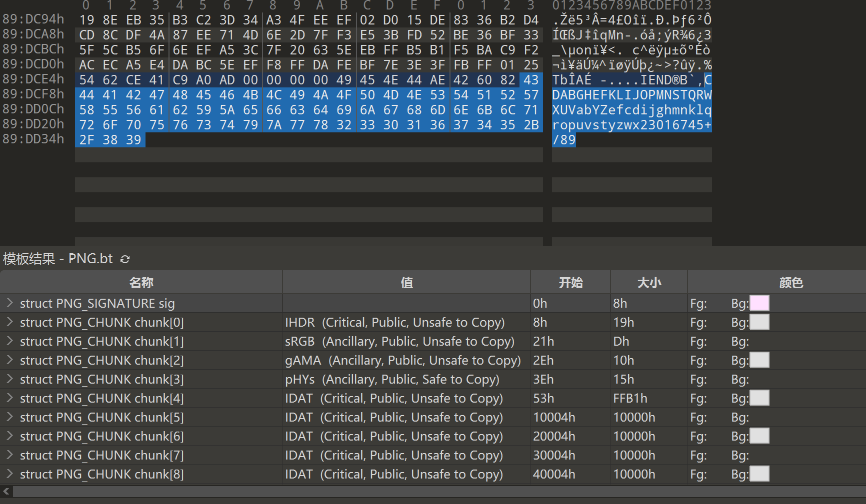This screenshot has height=504, width=866.
Task: Expand the chunk[4] IDAT struct
Action: click(9, 398)
